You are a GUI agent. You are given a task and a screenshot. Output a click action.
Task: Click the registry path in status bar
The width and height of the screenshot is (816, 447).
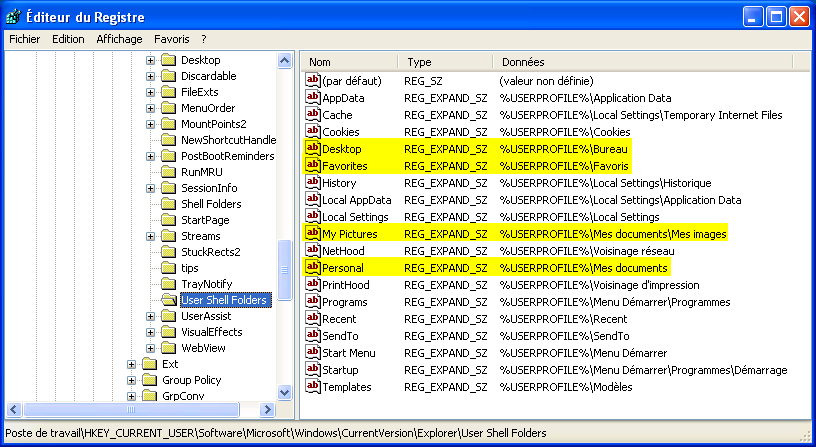(276, 433)
